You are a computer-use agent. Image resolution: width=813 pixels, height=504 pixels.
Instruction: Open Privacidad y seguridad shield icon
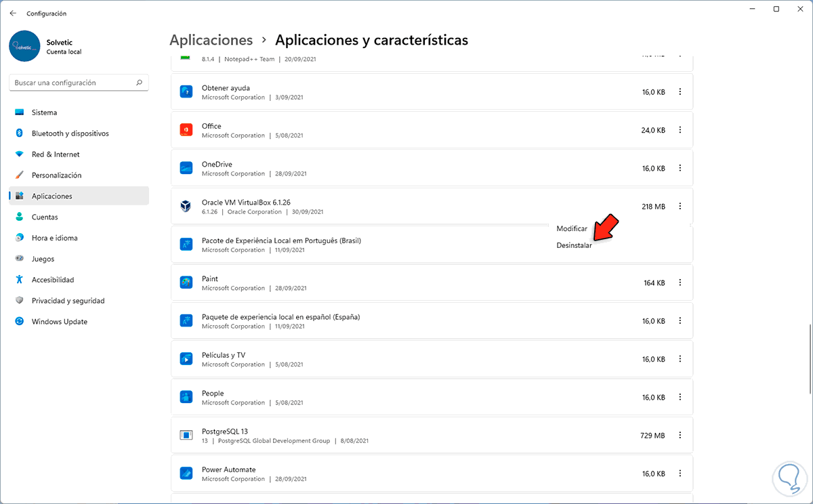pyautogui.click(x=20, y=301)
